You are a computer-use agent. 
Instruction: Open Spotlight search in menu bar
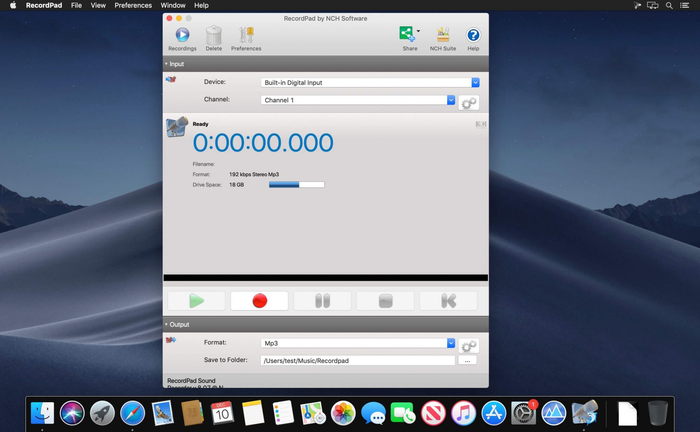pos(669,5)
